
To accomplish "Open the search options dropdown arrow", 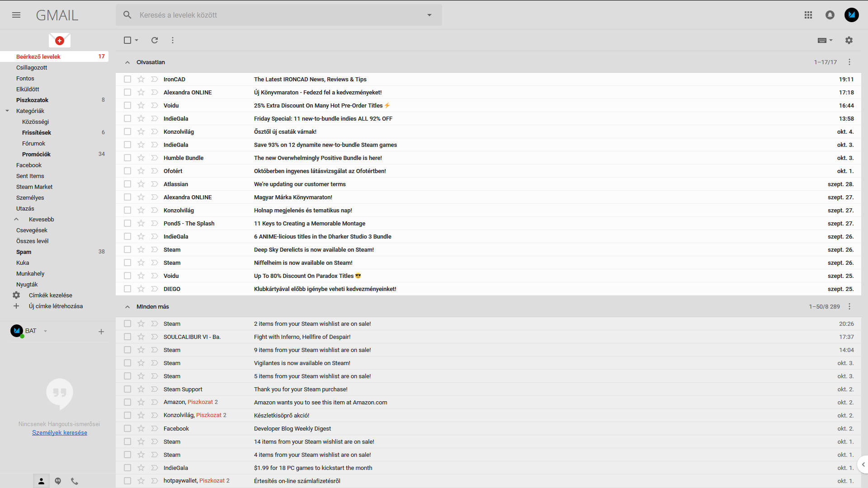I will [x=429, y=15].
